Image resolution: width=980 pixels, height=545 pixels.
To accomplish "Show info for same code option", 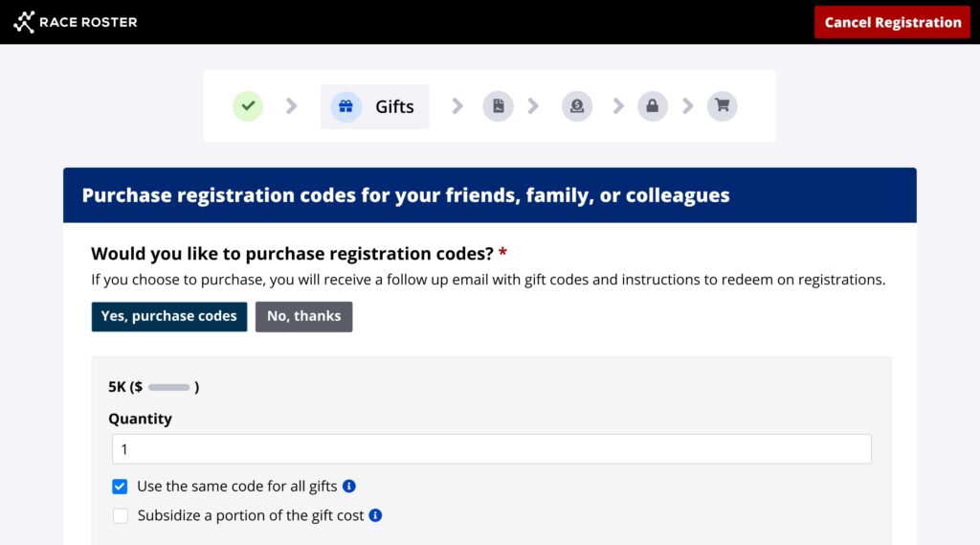I will tap(349, 487).
